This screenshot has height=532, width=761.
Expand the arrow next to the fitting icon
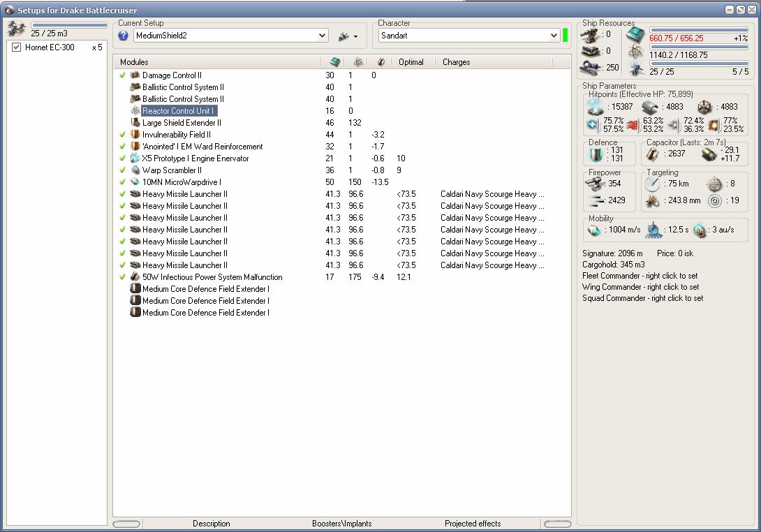pyautogui.click(x=355, y=37)
